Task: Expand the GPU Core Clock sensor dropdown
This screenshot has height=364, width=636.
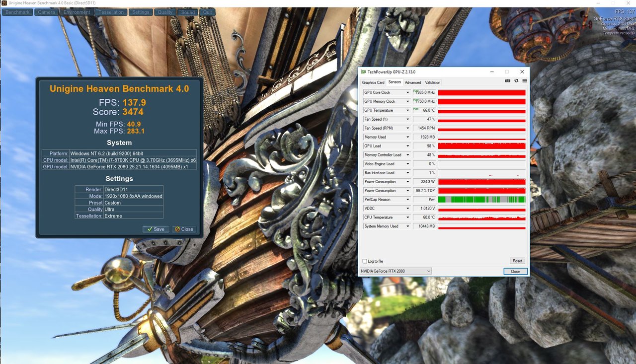Action: (x=408, y=92)
